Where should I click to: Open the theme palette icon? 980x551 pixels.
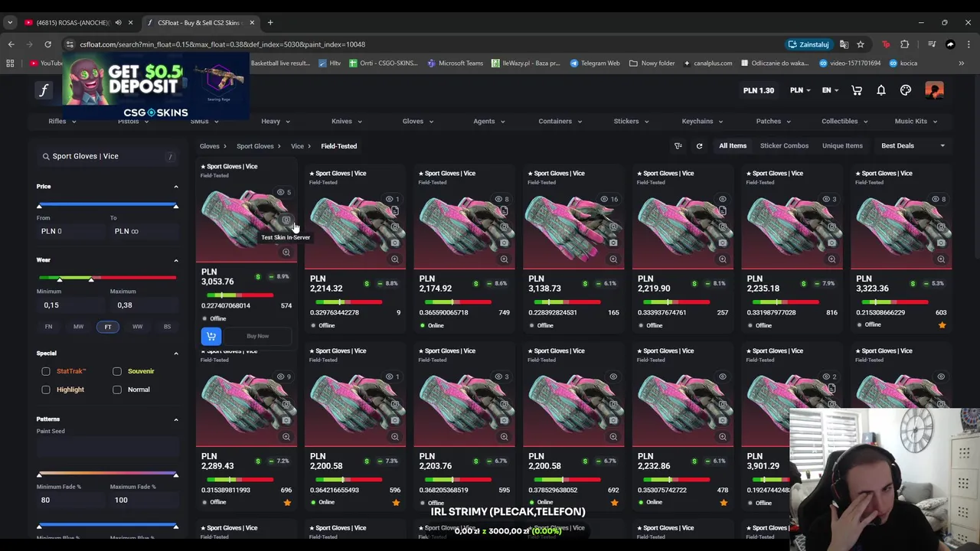tap(906, 90)
